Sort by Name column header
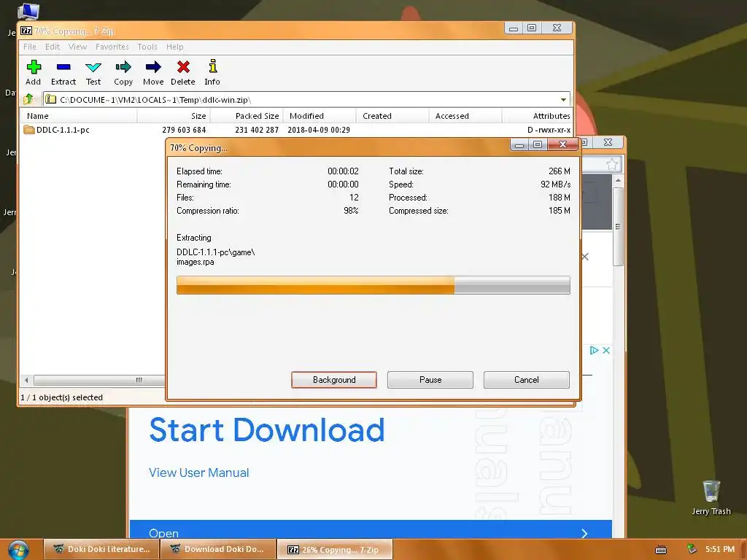 79,116
